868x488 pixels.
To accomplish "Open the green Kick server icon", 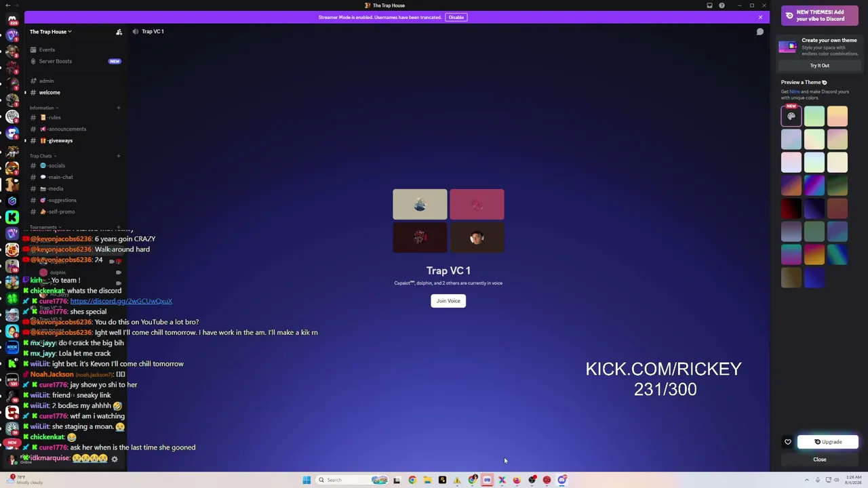I will coord(12,217).
